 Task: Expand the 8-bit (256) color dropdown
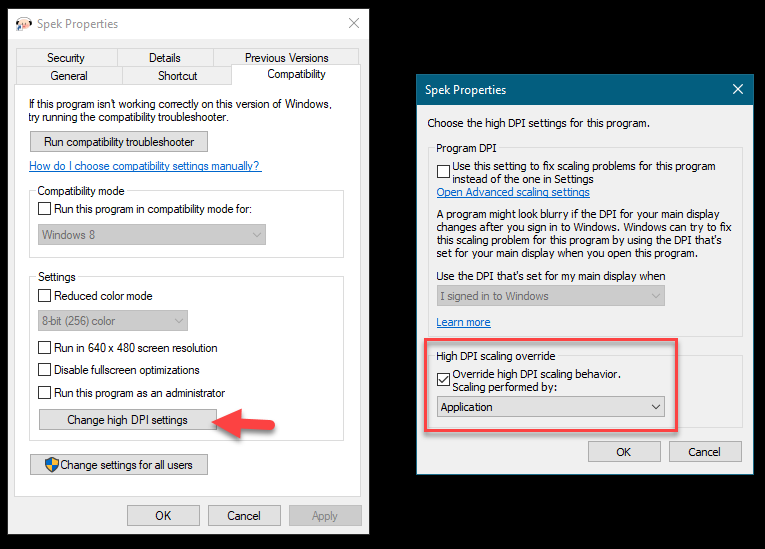(112, 321)
